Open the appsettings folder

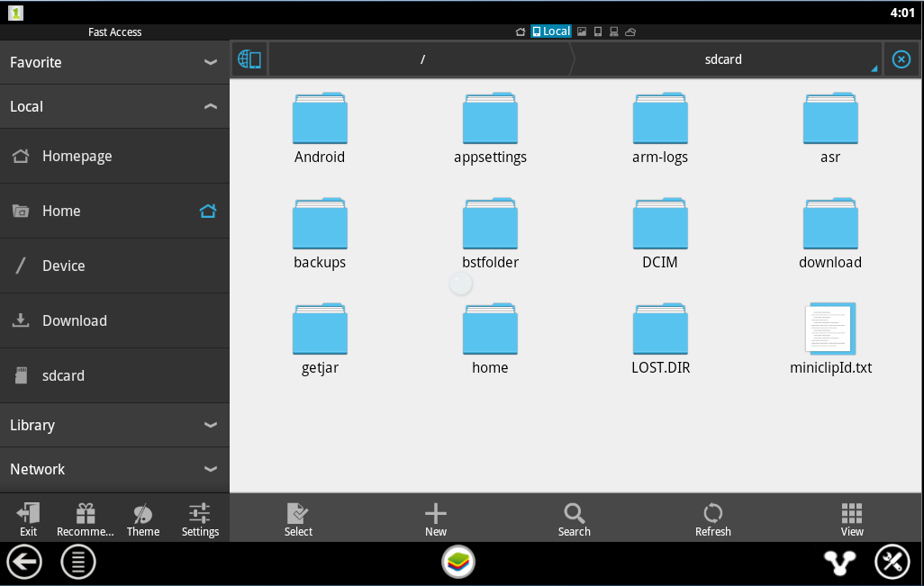point(490,129)
